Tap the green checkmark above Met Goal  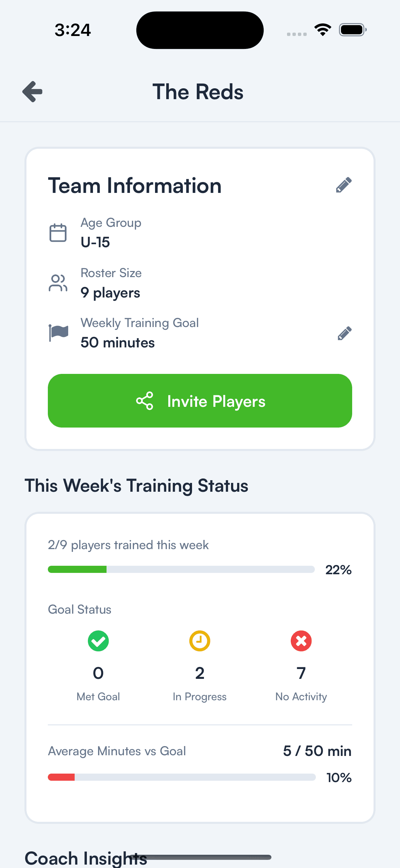pos(98,640)
